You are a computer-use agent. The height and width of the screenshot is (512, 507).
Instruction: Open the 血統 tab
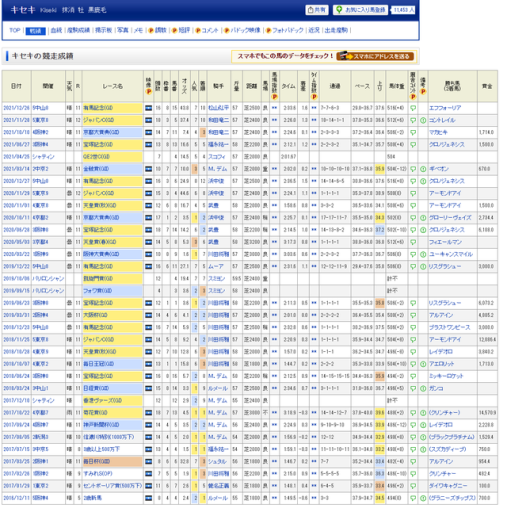[x=56, y=30]
